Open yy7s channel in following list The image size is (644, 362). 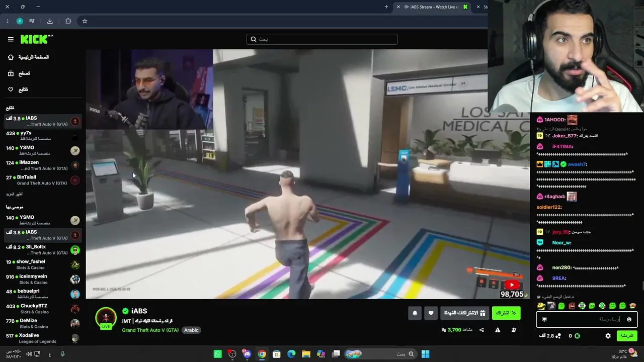click(x=43, y=136)
